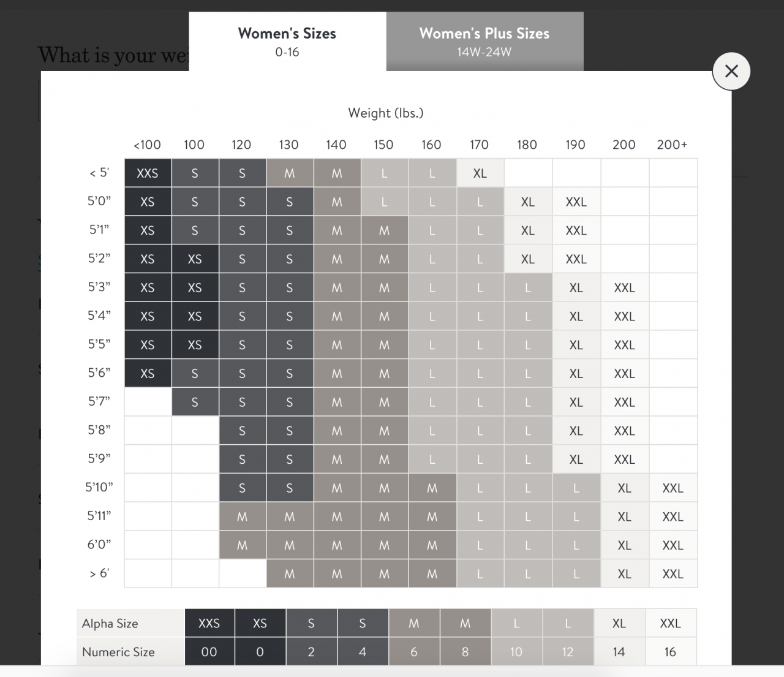
Task: Select the Women's Sizes 0-16 tab
Action: click(x=287, y=41)
